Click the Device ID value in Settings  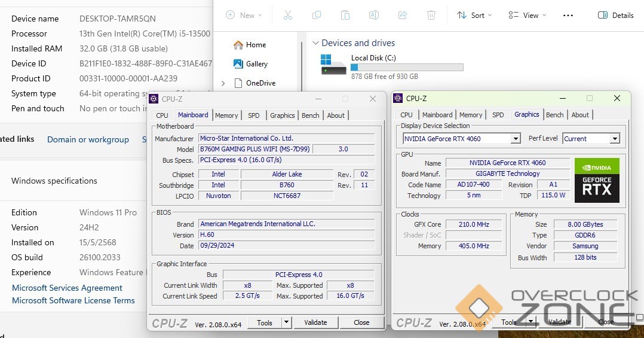click(146, 64)
